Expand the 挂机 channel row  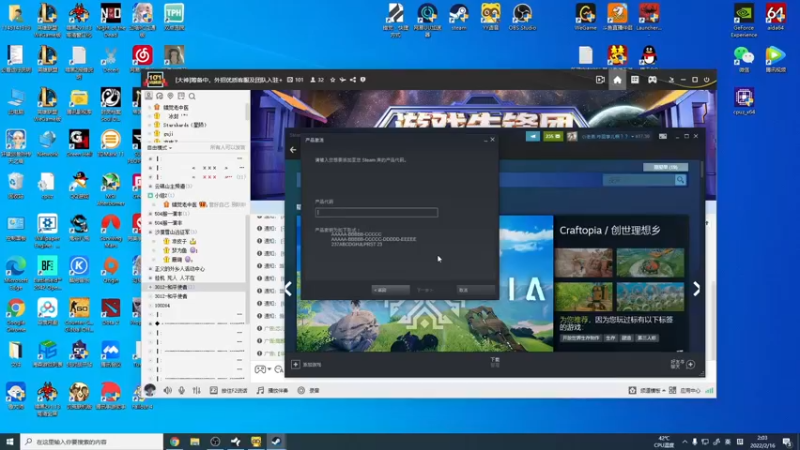tap(151, 278)
